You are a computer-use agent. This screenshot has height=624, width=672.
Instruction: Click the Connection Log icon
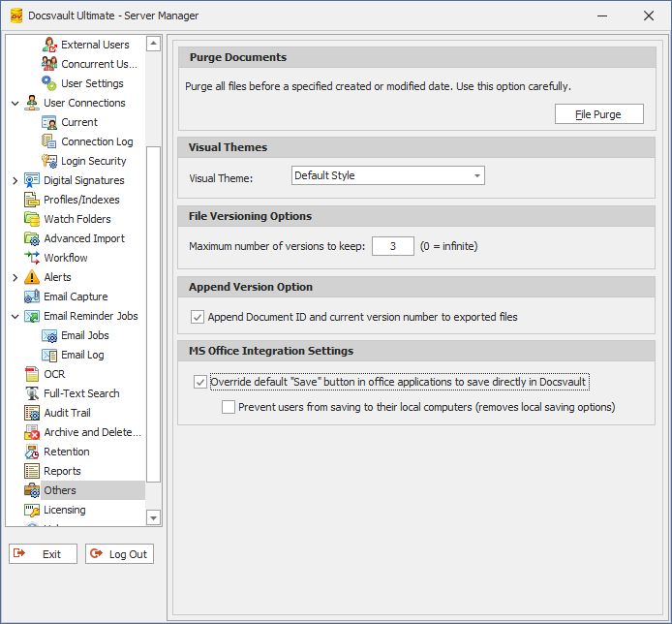pyautogui.click(x=49, y=141)
